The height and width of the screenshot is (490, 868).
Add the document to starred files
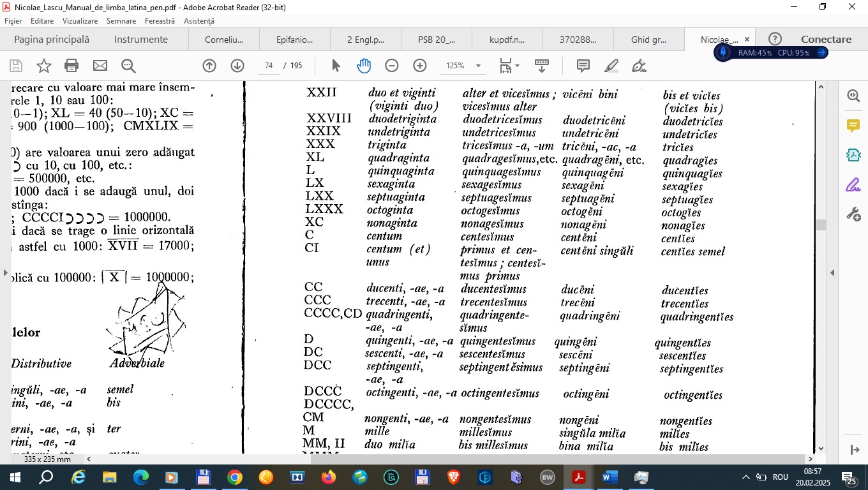(x=43, y=66)
